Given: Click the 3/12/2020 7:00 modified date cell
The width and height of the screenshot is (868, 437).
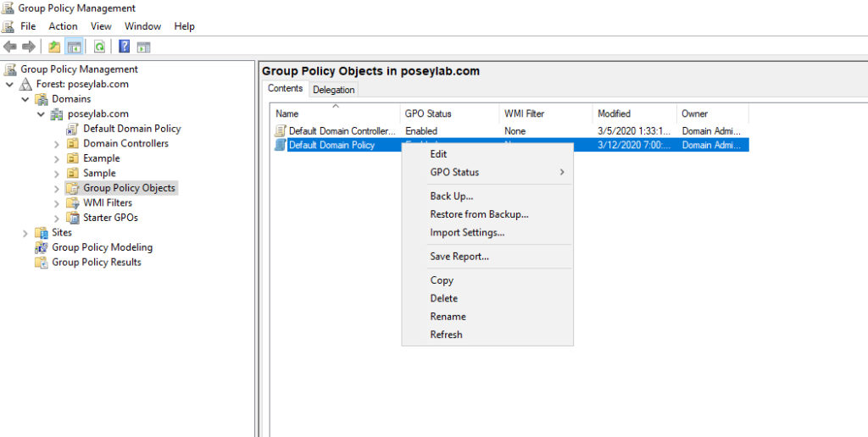Looking at the screenshot, I should coord(634,146).
